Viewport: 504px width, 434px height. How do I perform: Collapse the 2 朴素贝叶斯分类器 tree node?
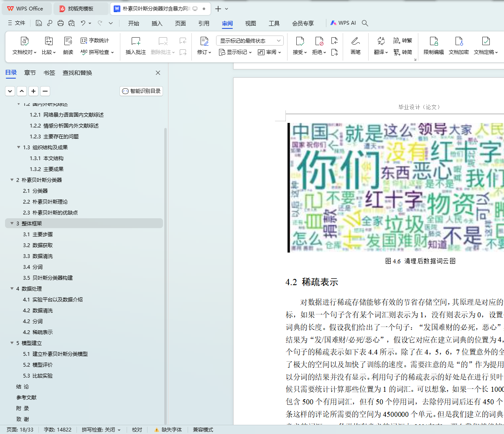tap(12, 180)
